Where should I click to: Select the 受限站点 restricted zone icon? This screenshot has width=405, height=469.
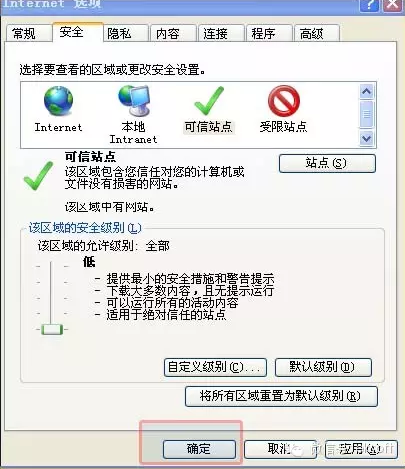point(284,101)
